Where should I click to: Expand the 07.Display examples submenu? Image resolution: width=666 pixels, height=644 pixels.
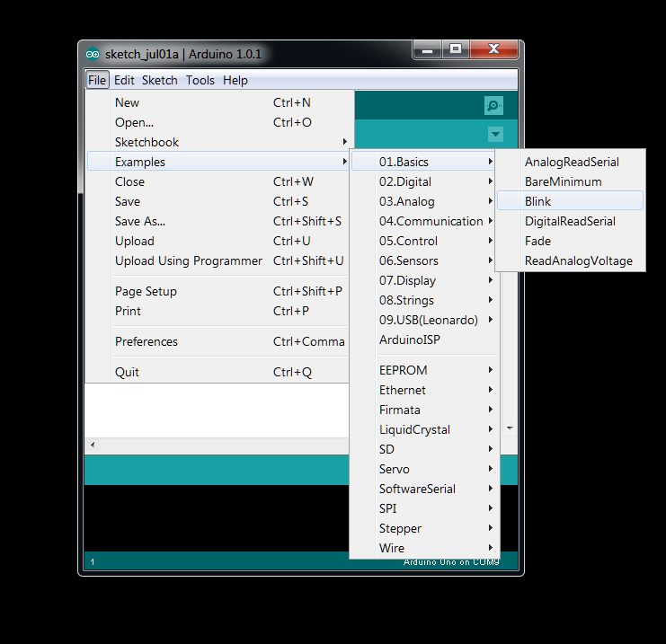[425, 280]
